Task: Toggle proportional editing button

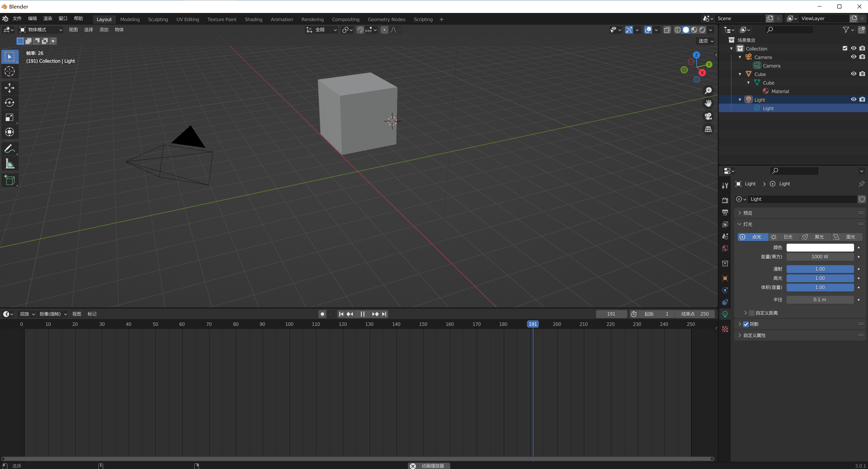Action: pos(384,30)
